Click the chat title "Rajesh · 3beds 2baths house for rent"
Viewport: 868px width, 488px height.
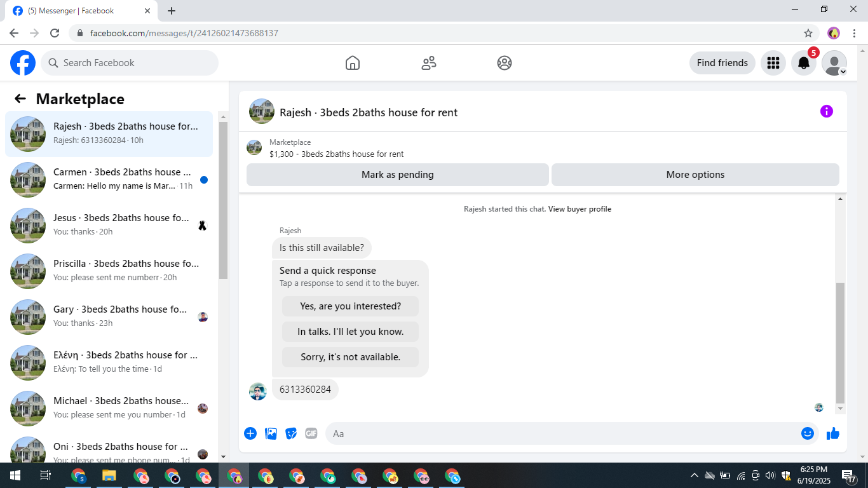click(x=369, y=112)
